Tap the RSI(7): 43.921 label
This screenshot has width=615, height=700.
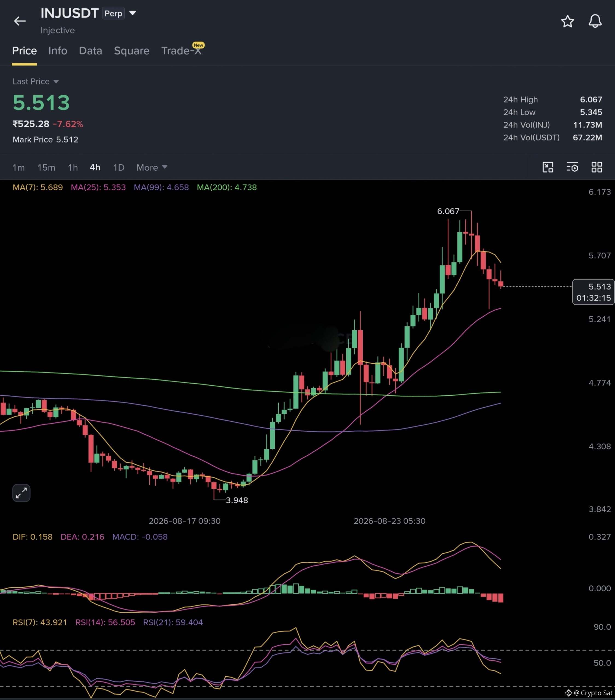point(40,622)
